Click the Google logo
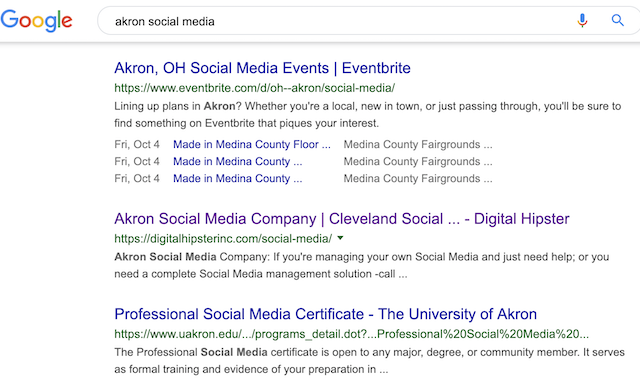Image resolution: width=640 pixels, height=384 pixels. pos(36,21)
